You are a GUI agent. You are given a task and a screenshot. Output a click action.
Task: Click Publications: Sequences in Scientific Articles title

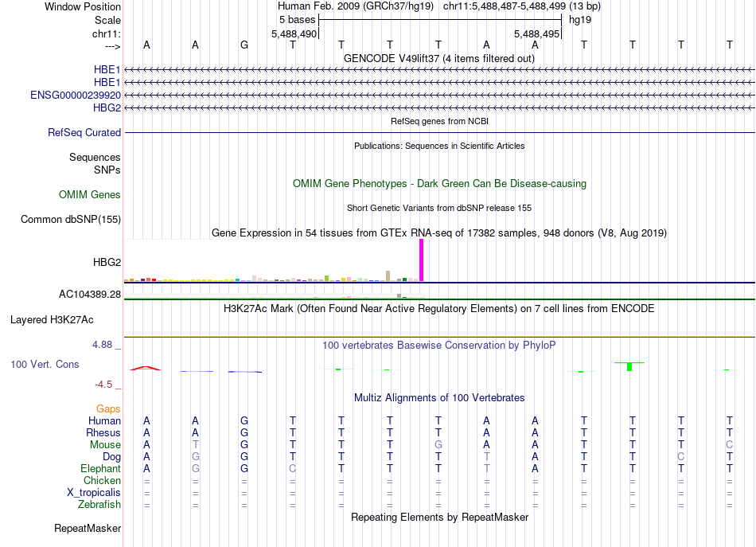(x=439, y=146)
